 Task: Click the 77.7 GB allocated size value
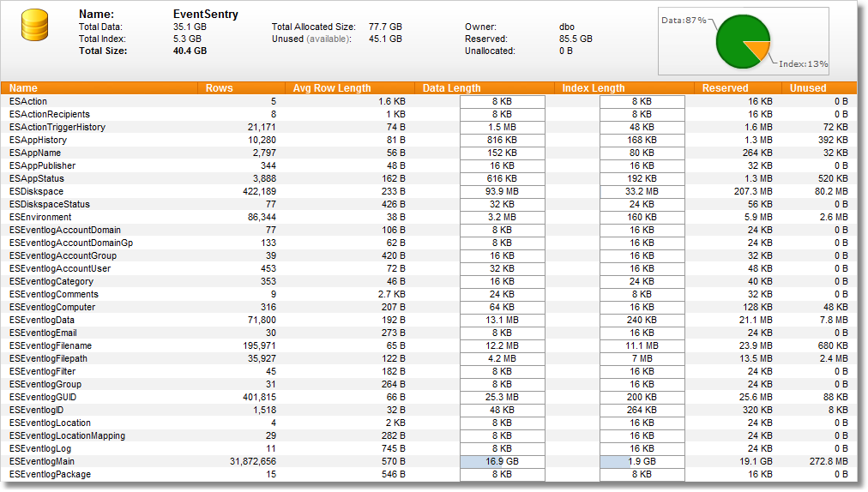pos(385,27)
